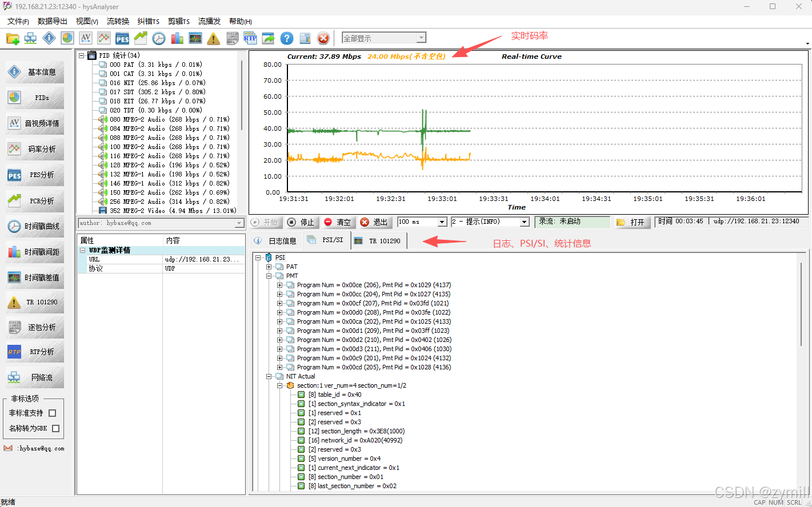
Task: Click the 开始 button
Action: (x=265, y=222)
